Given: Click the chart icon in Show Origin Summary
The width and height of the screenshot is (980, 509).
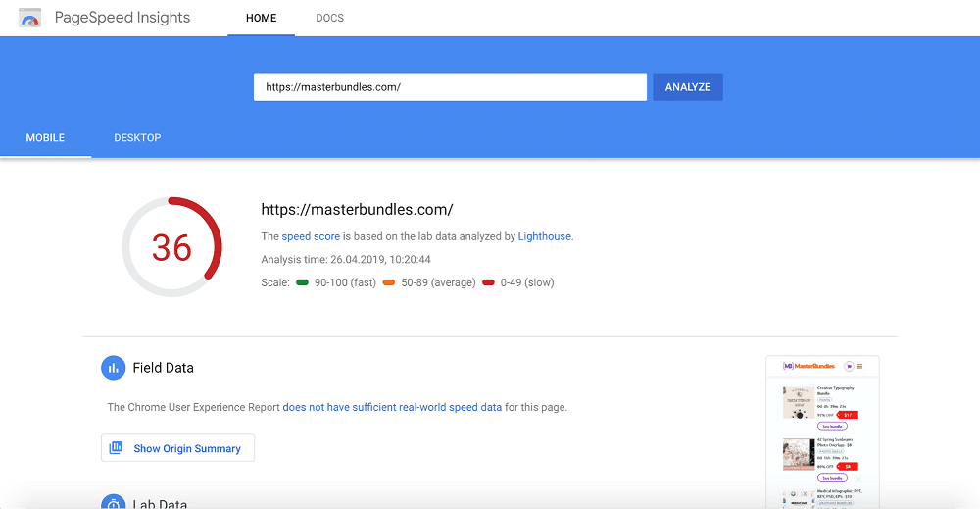Looking at the screenshot, I should click(x=116, y=448).
